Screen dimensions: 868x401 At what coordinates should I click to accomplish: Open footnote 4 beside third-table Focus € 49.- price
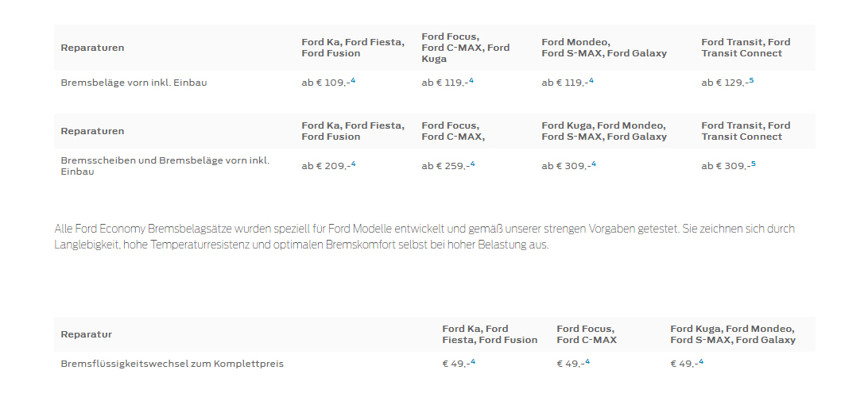click(587, 362)
